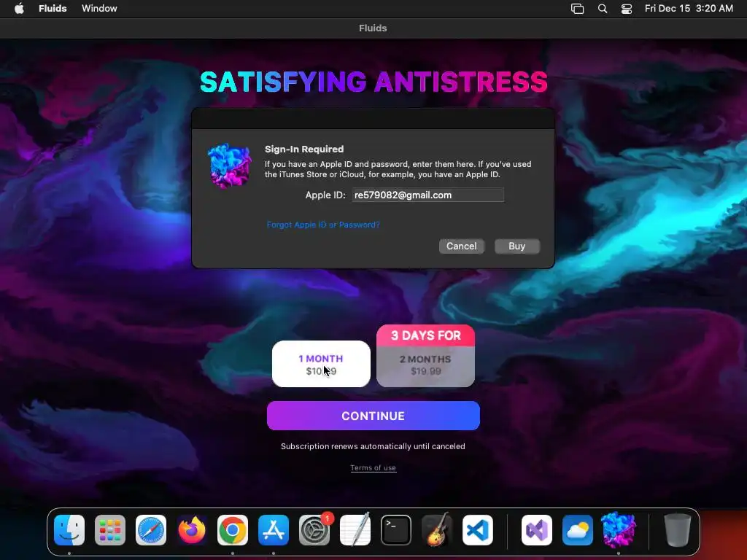Open Launchpad in the dock
Screen dimensions: 747x560
[x=110, y=529]
